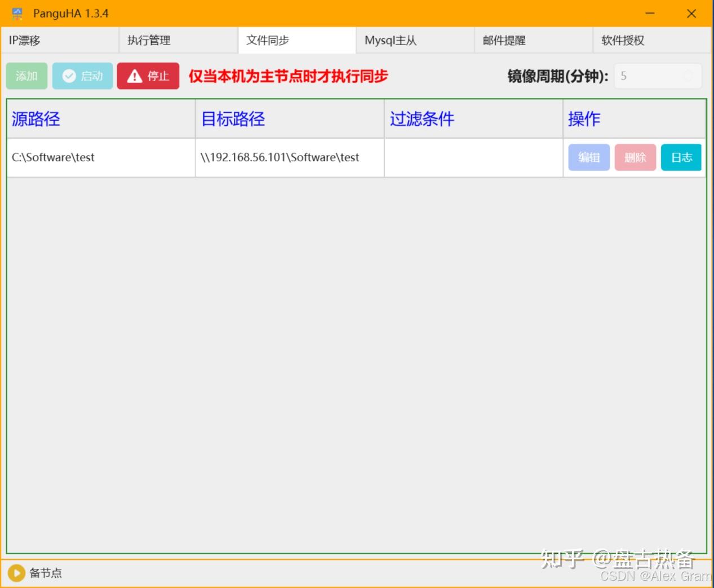The width and height of the screenshot is (714, 588).
Task: Select the target path \\192.168.56.101\Software\test cell
Action: [280, 157]
